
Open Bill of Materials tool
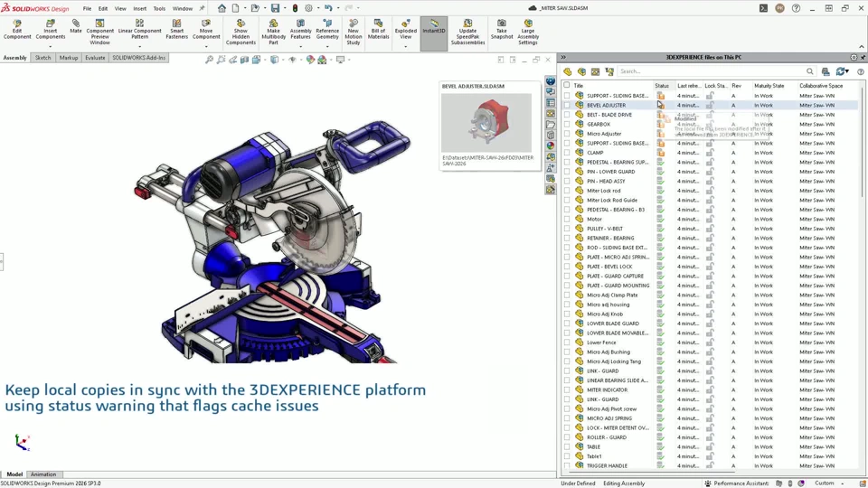[x=379, y=30]
